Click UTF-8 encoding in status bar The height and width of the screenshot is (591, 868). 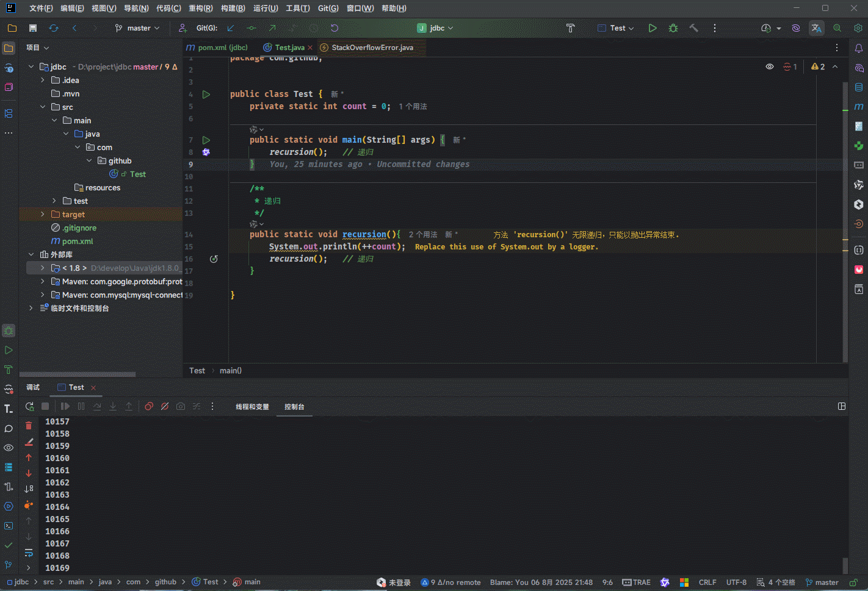click(x=736, y=582)
